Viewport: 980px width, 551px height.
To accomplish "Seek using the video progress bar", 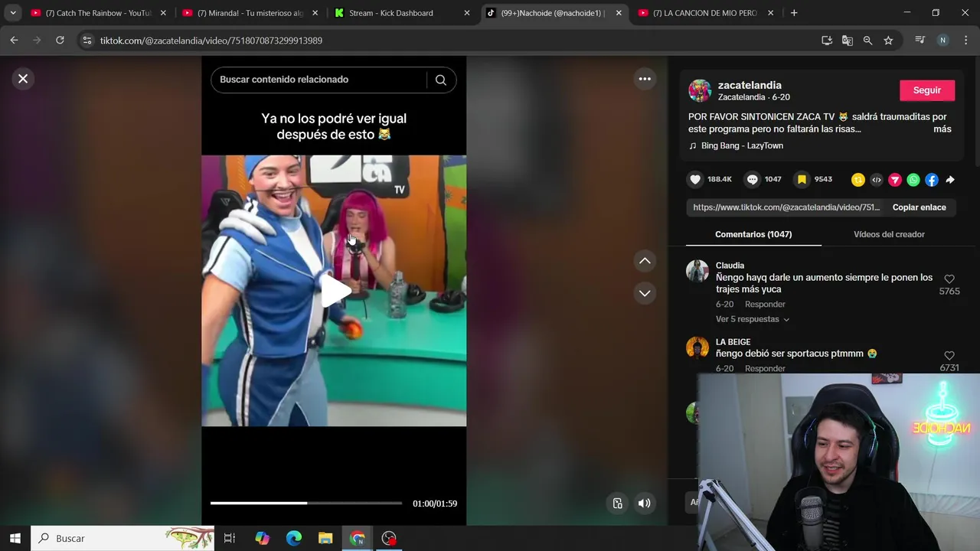I will tap(306, 503).
